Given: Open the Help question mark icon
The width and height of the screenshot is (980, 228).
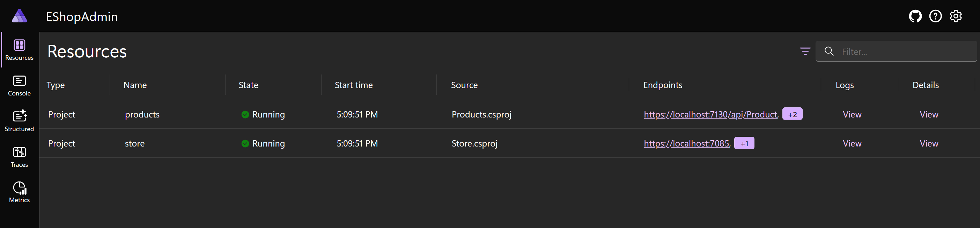Looking at the screenshot, I should (x=935, y=16).
